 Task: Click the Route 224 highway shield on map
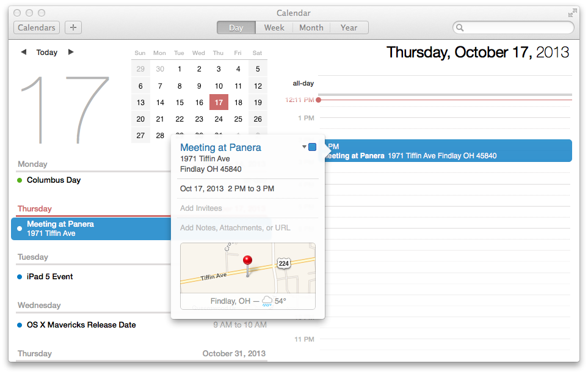pyautogui.click(x=283, y=263)
